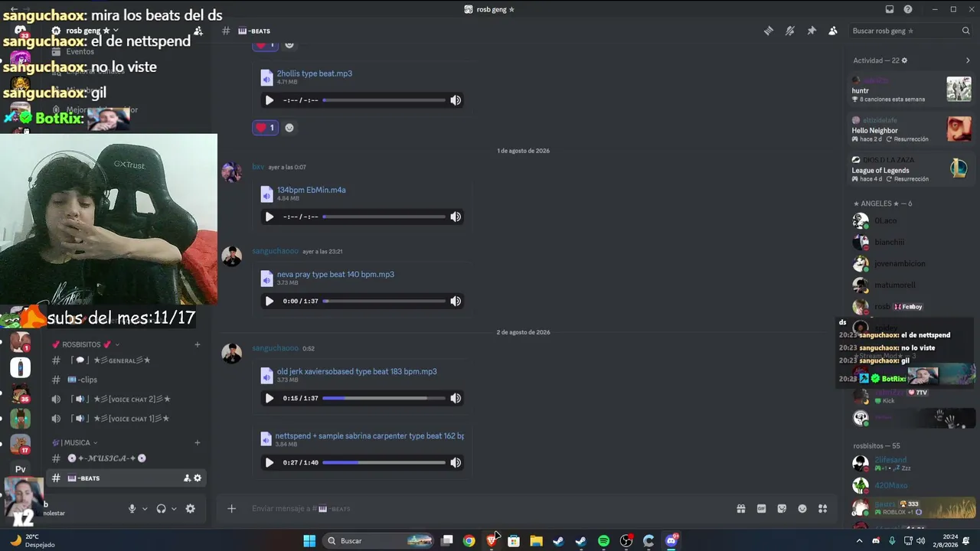Create channel in ROSBISITOS category plus icon
The image size is (980, 551).
coord(197,344)
